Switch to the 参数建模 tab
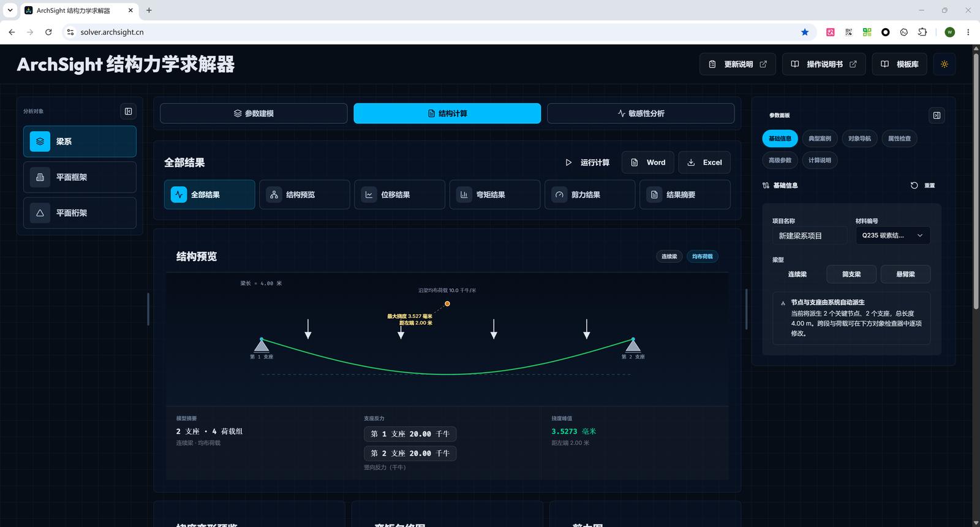Image resolution: width=980 pixels, height=527 pixels. [254, 113]
